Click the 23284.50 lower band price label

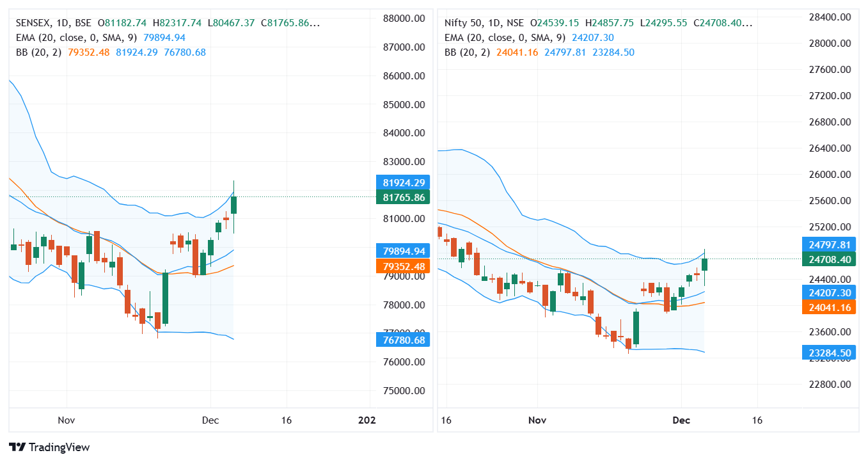[829, 353]
